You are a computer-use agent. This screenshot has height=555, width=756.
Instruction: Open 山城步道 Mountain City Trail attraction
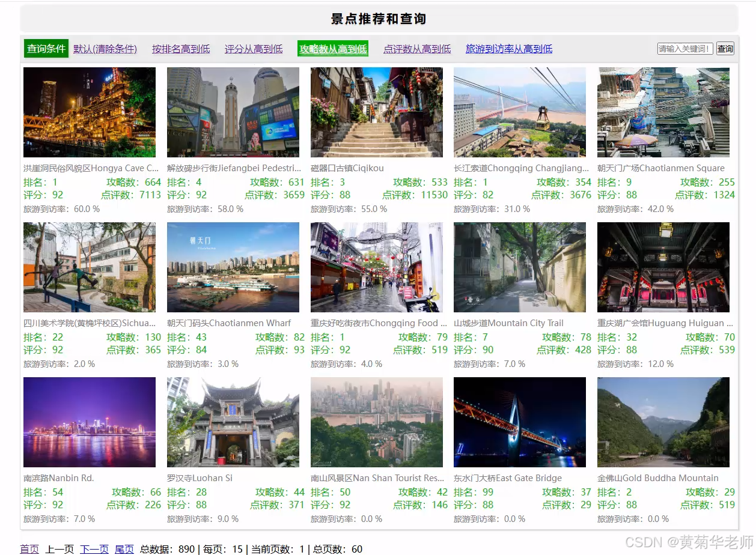tap(519, 267)
